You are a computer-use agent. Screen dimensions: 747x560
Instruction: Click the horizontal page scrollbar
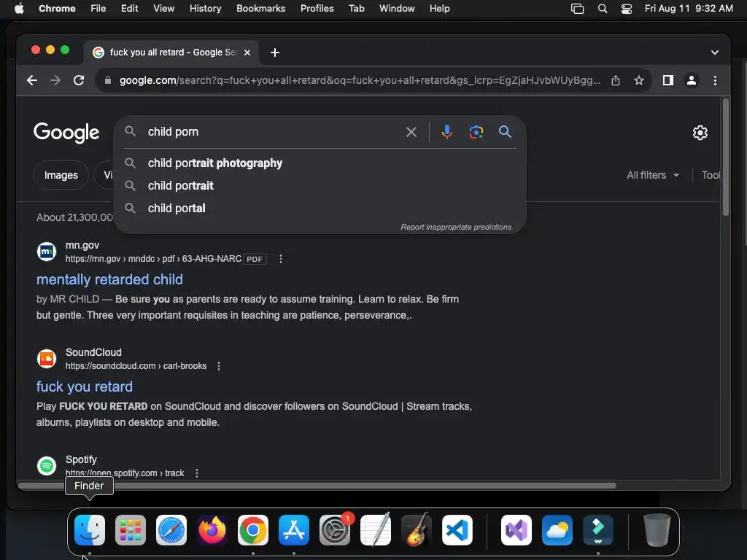coord(317,486)
